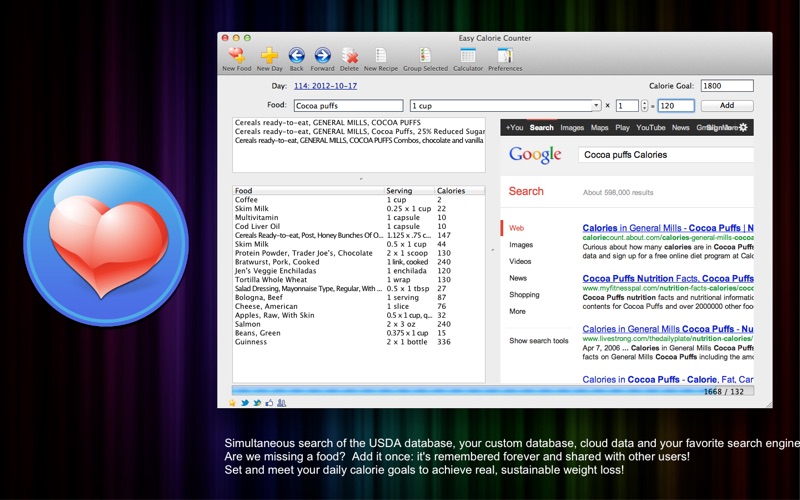This screenshot has height=500, width=800.
Task: Select Tortilla Whole Wheat row
Action: (359, 280)
